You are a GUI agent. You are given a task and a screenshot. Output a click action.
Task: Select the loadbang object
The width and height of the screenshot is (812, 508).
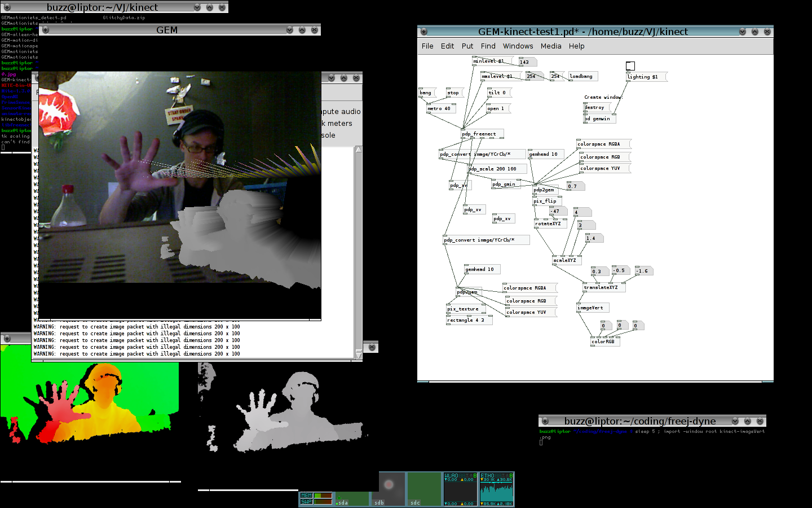583,76
